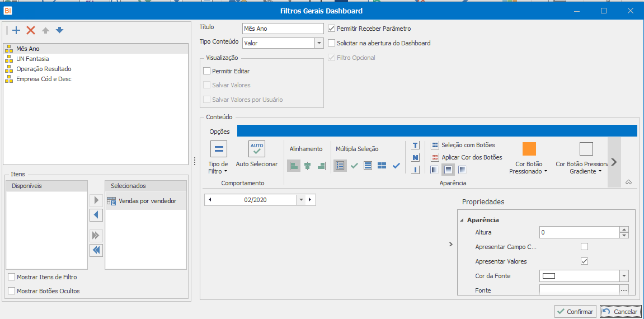Collapse the Aparência property group
This screenshot has width=644, height=319.
463,220
